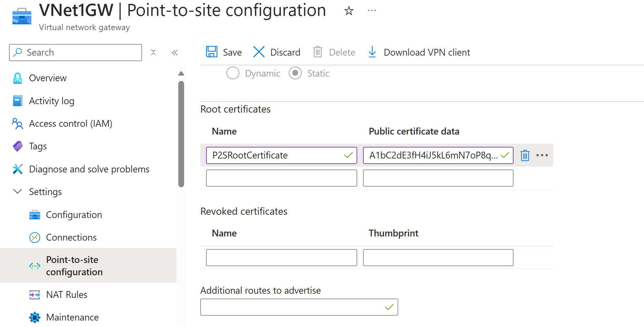Viewport: 644px width, 327px height.
Task: Click the Download VPN client arrow icon
Action: click(372, 52)
